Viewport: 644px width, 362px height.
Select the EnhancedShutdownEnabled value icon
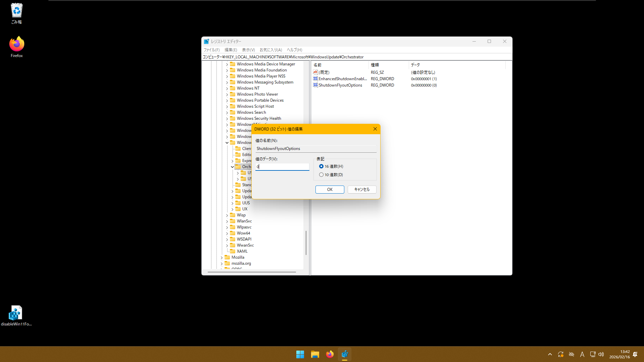click(315, 79)
